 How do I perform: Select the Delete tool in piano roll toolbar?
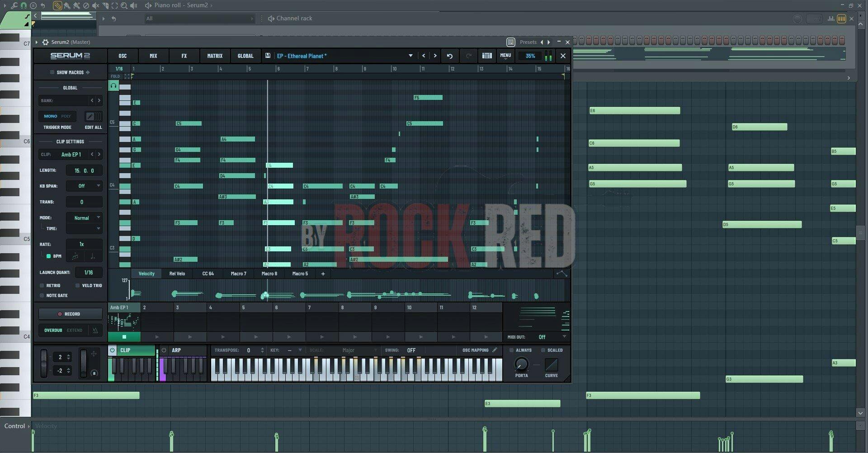86,5
